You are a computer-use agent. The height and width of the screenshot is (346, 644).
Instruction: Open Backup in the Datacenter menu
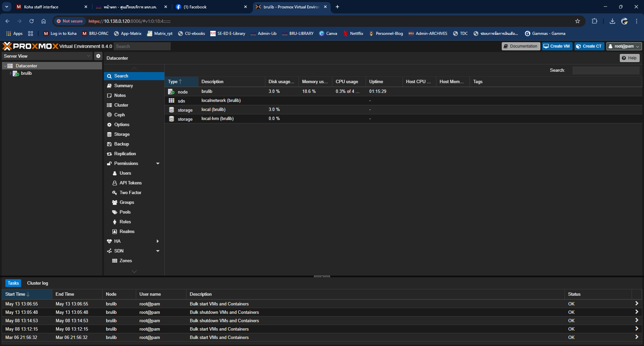click(x=134, y=144)
